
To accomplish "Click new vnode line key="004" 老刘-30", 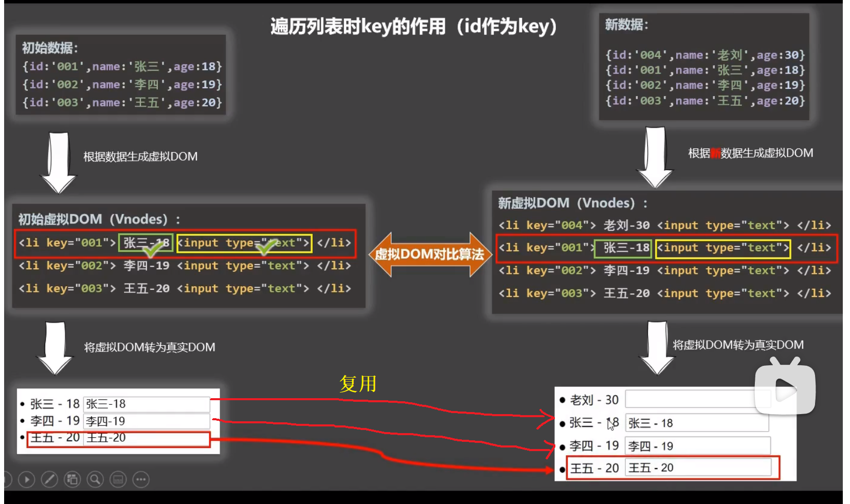I will point(665,226).
